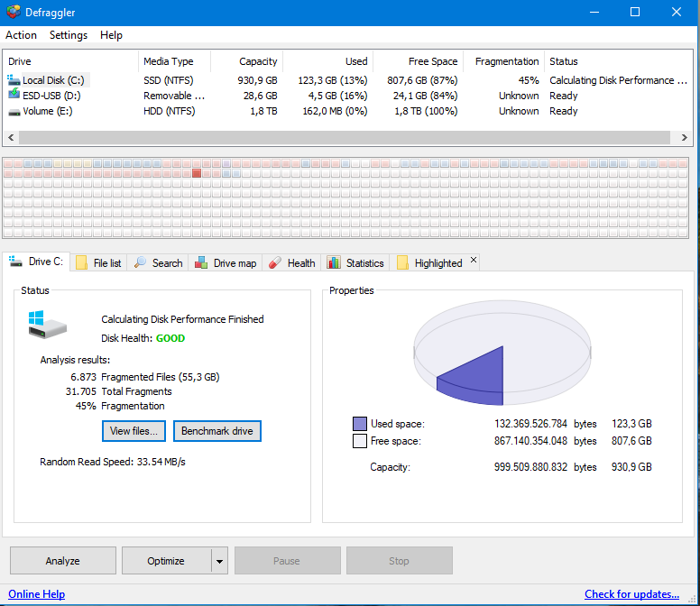Click the Health pill icon
Image resolution: width=700 pixels, height=606 pixels.
click(x=275, y=262)
